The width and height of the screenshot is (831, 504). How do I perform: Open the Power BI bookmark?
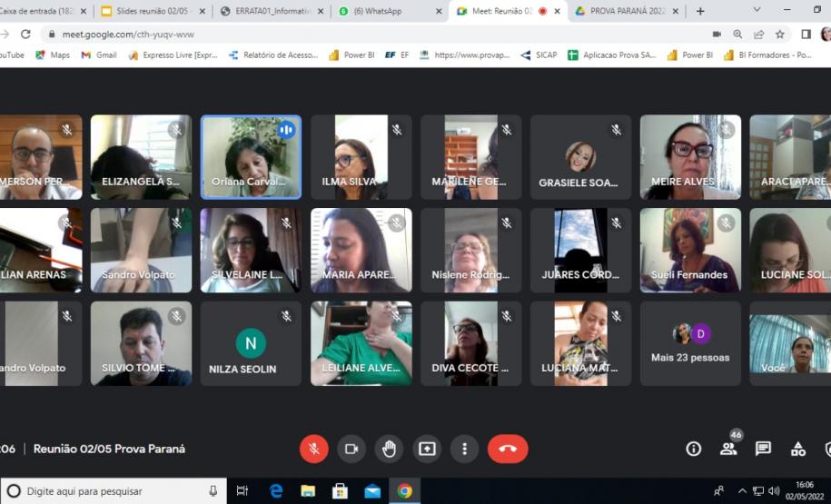coord(351,55)
